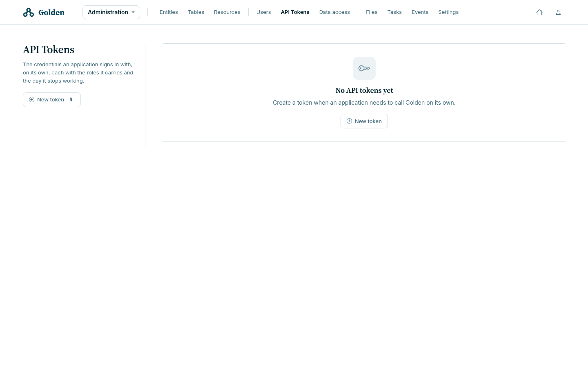Click New token button under empty state

point(364,121)
